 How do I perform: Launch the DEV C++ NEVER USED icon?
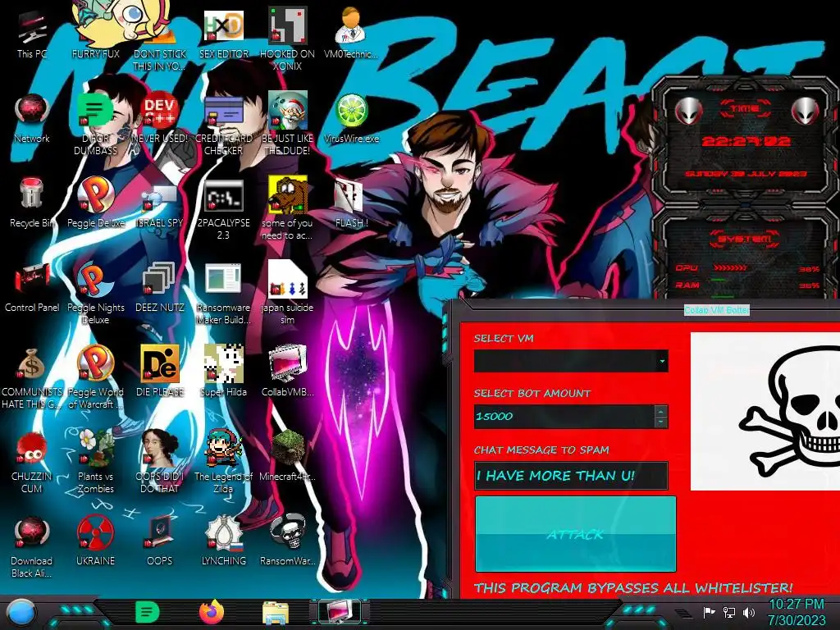160,118
